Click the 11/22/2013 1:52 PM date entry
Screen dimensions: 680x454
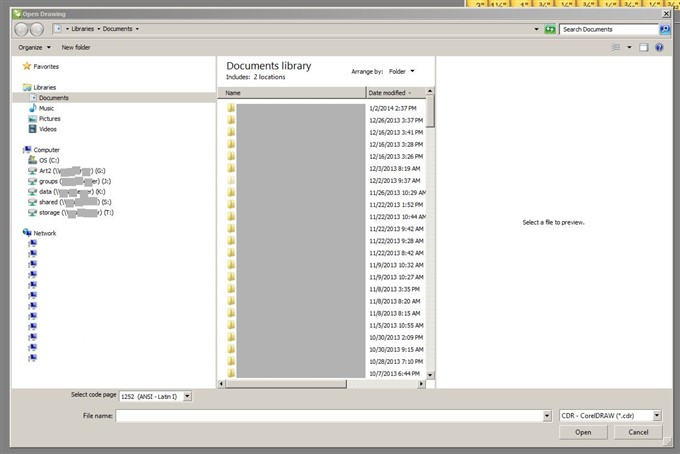[396, 205]
